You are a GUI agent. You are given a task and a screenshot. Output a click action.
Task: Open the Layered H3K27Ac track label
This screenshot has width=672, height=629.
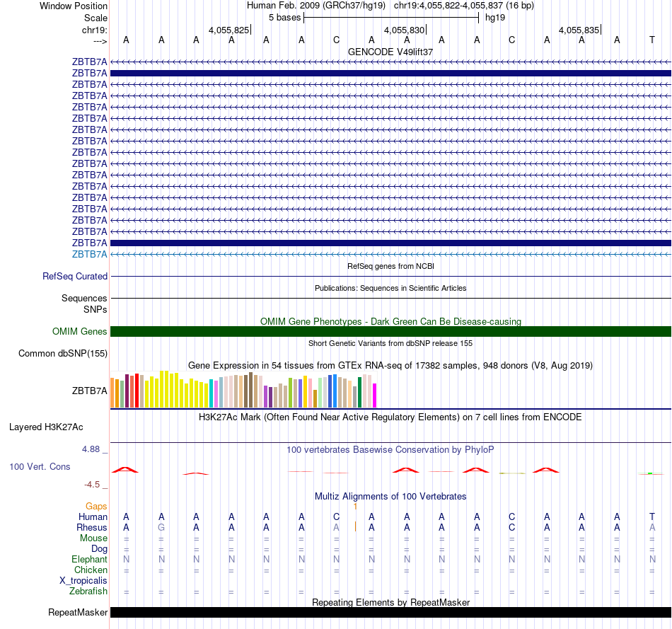coord(46,427)
